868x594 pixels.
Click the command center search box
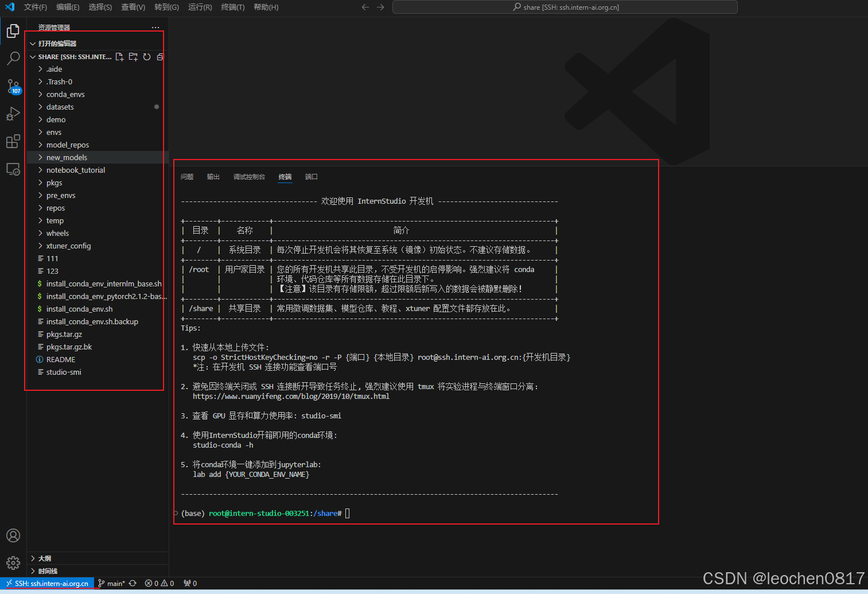565,7
